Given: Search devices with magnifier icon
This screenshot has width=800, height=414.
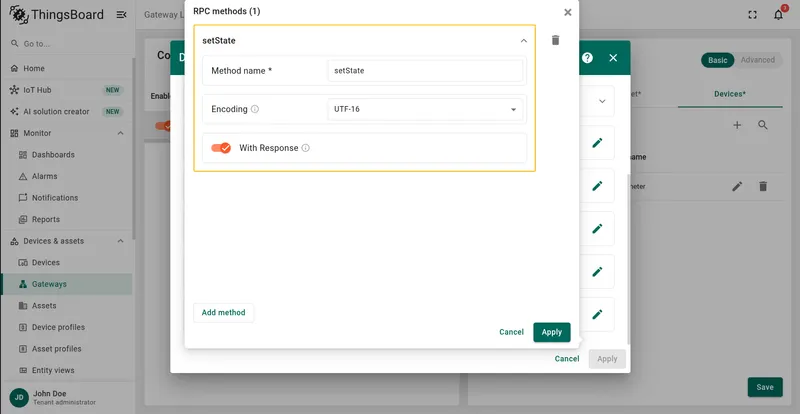Looking at the screenshot, I should 762,125.
